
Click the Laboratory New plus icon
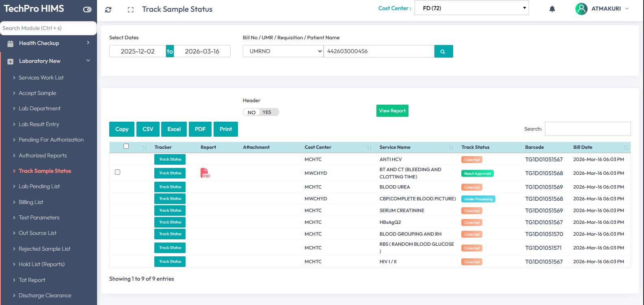point(11,61)
